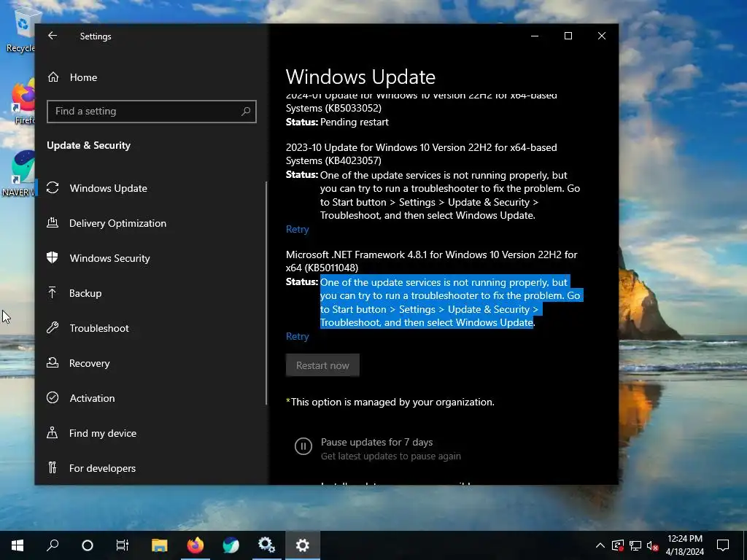
Task: Open the Recycle Bin desktop icon
Action: pyautogui.click(x=20, y=31)
